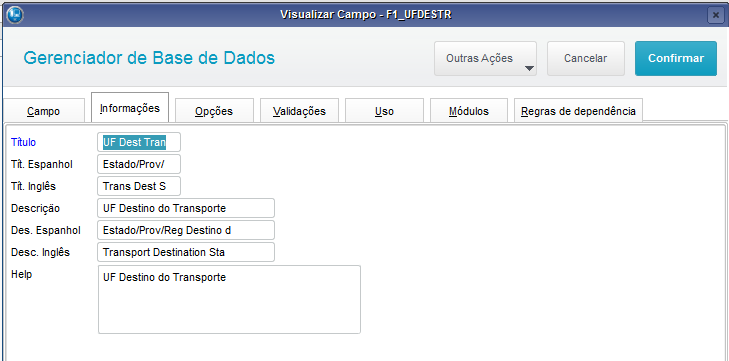Click the Cancelar button
The image size is (729, 361).
[x=586, y=59]
